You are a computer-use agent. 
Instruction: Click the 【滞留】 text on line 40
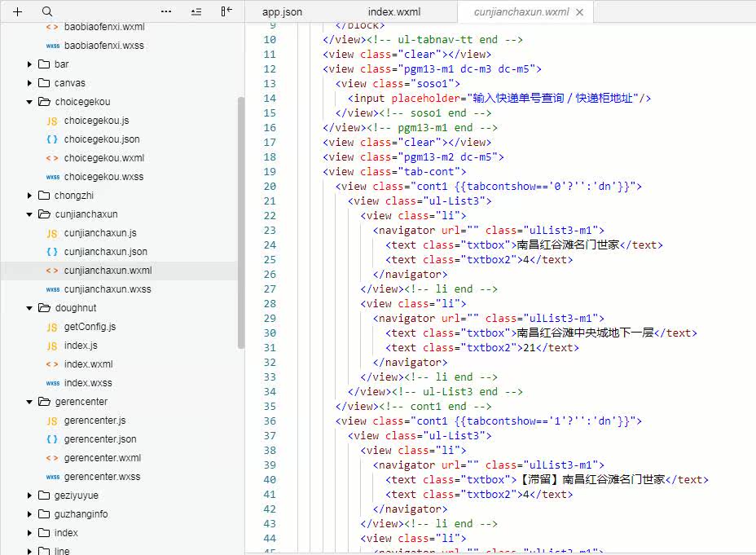coord(539,480)
